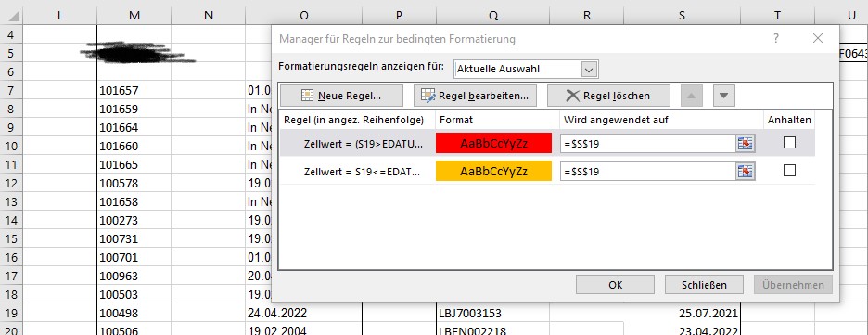The height and width of the screenshot is (335, 868).
Task: Check Anhalten for the orange rule
Action: pyautogui.click(x=790, y=171)
